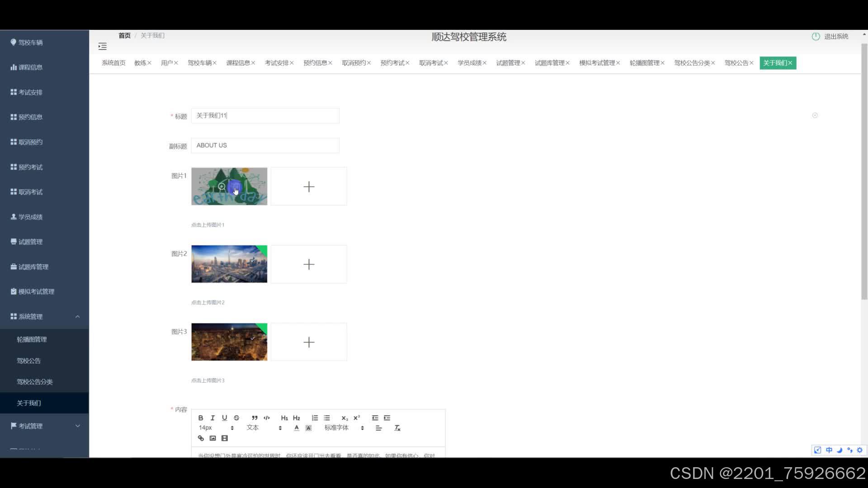Insert a blockquote in the editor
Viewport: 868px width, 488px height.
(x=255, y=418)
